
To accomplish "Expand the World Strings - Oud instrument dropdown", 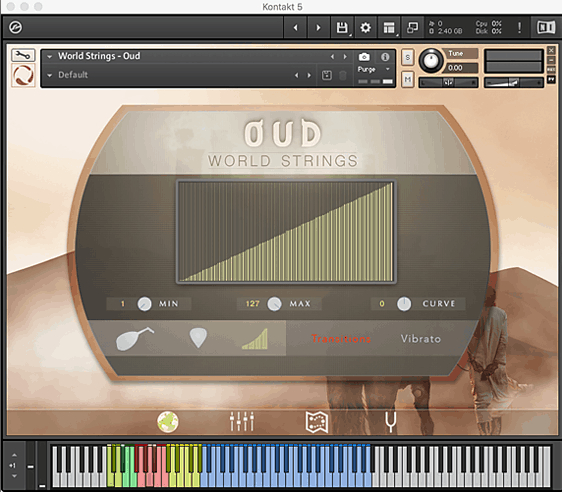I will [x=50, y=57].
